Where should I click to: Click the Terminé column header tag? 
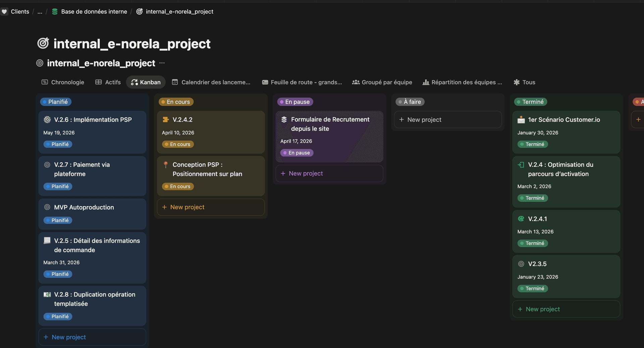pyautogui.click(x=531, y=102)
